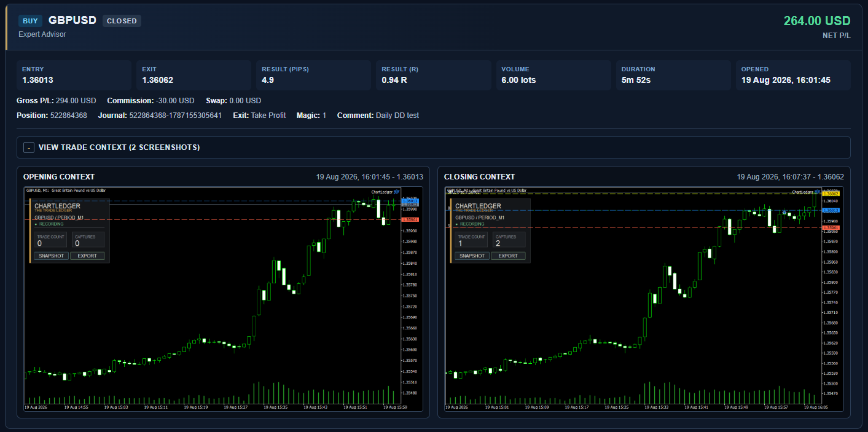Image resolution: width=868 pixels, height=432 pixels.
Task: Click Closing Context timestamp 16:07:37 - 1.36062
Action: tap(791, 177)
